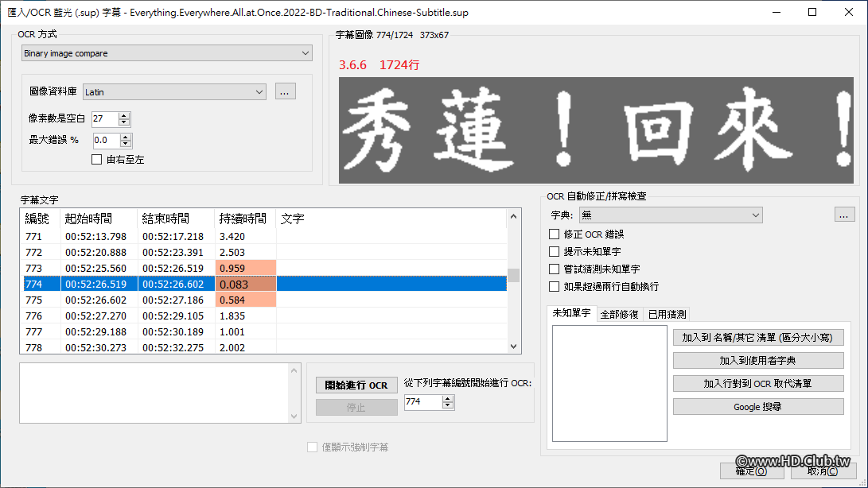Click subtitle list scrollbar up arrow
868x488 pixels.
(514, 216)
